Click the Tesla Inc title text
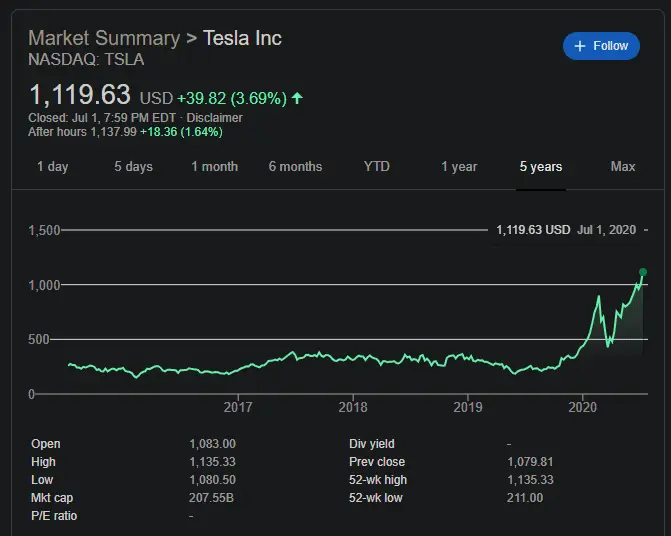 (242, 39)
